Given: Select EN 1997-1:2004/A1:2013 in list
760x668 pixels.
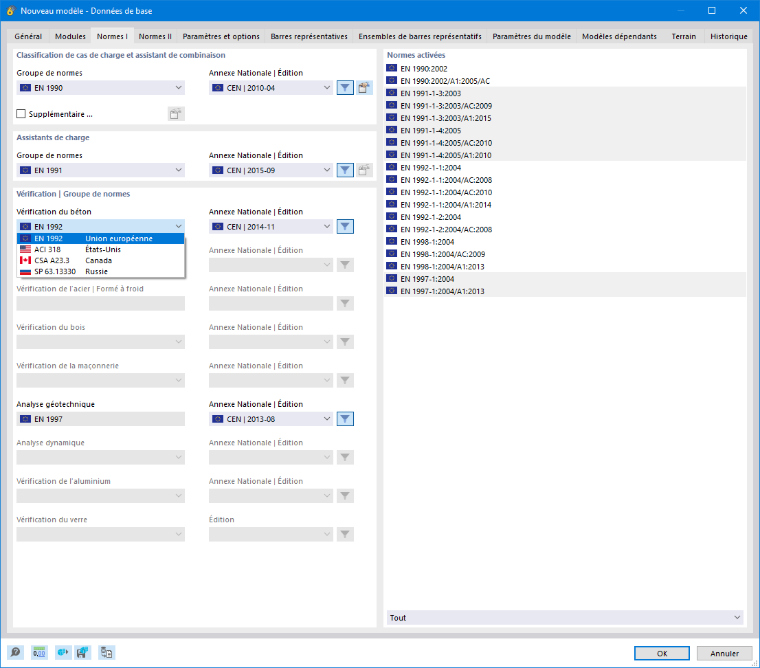Looking at the screenshot, I should (565, 291).
